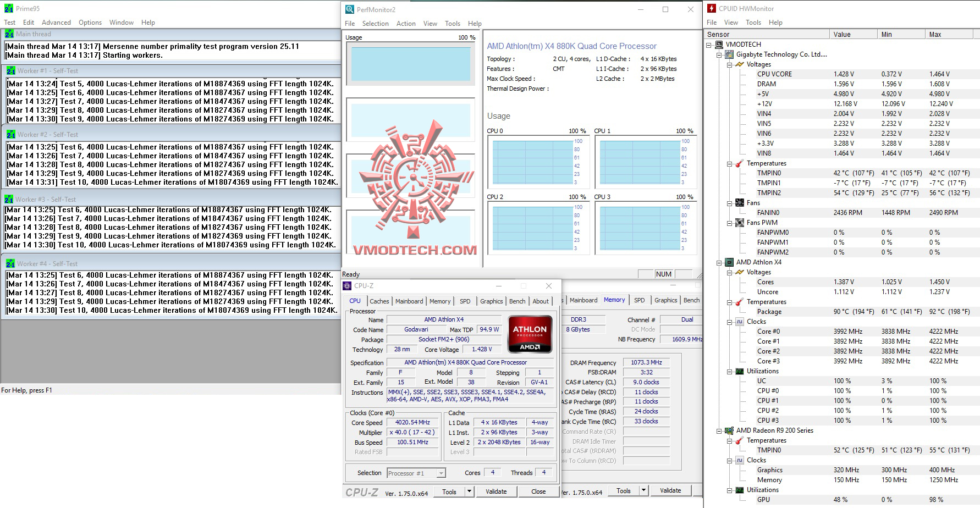Open the Action menu in PerfMonitor2

pos(406,24)
